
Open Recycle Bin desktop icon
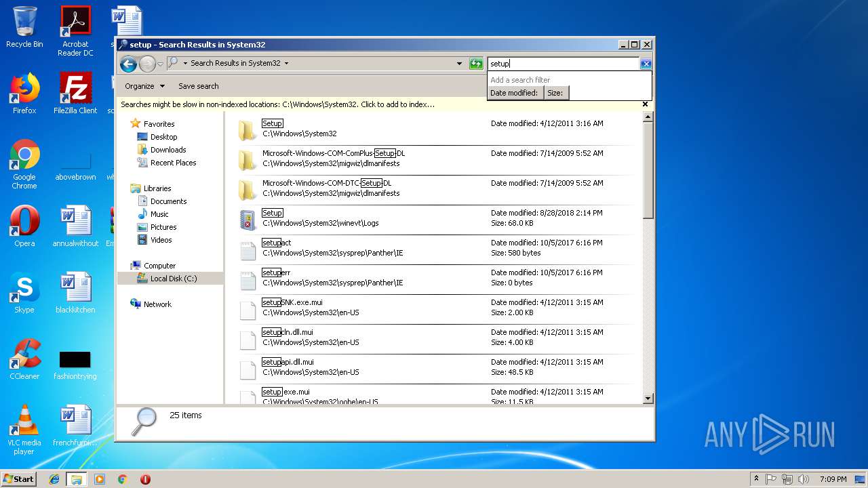point(24,27)
